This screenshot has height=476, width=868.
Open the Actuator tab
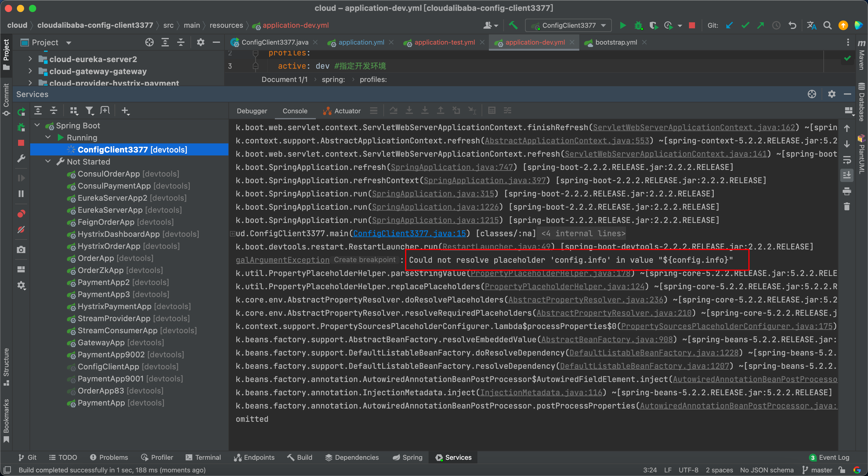tap(342, 111)
